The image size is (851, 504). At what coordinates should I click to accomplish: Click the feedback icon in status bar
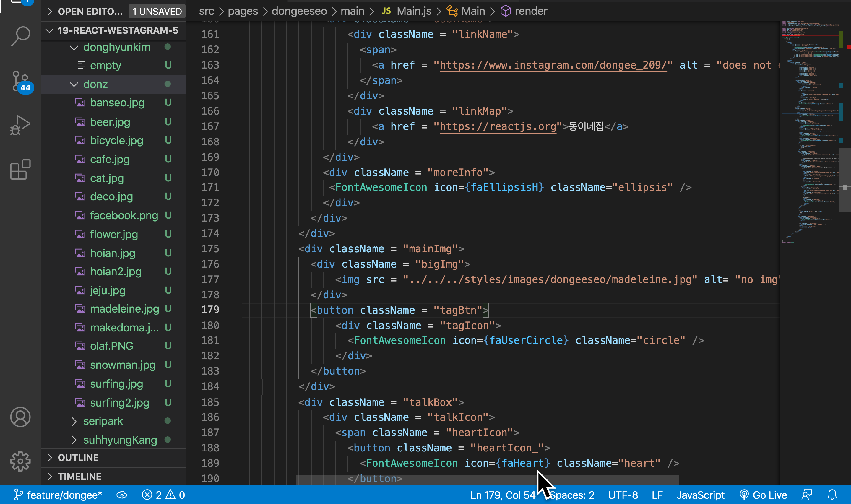807,495
